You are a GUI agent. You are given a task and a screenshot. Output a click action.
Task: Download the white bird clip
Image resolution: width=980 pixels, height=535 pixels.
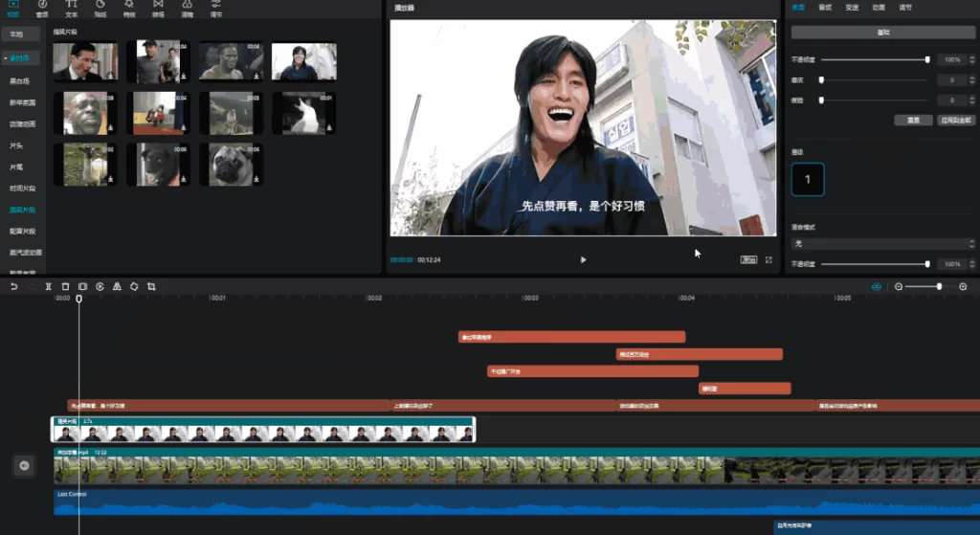(329, 127)
